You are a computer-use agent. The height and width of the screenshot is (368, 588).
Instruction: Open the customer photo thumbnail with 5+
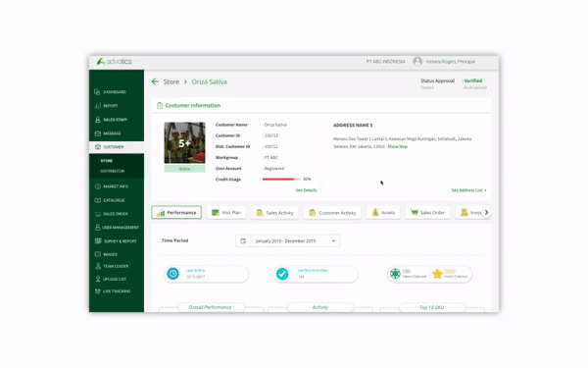(x=184, y=142)
